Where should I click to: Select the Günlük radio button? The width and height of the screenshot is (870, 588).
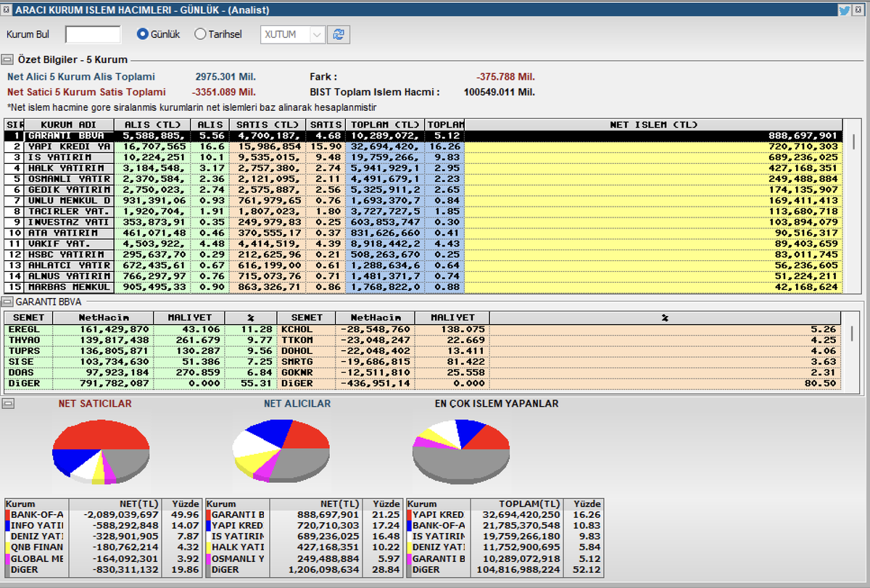point(143,34)
